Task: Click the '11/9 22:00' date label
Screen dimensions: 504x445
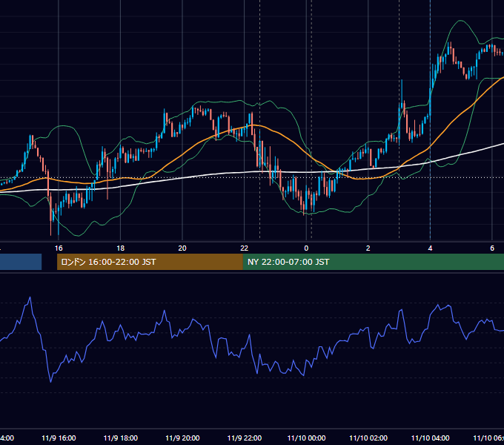Action: (x=245, y=438)
